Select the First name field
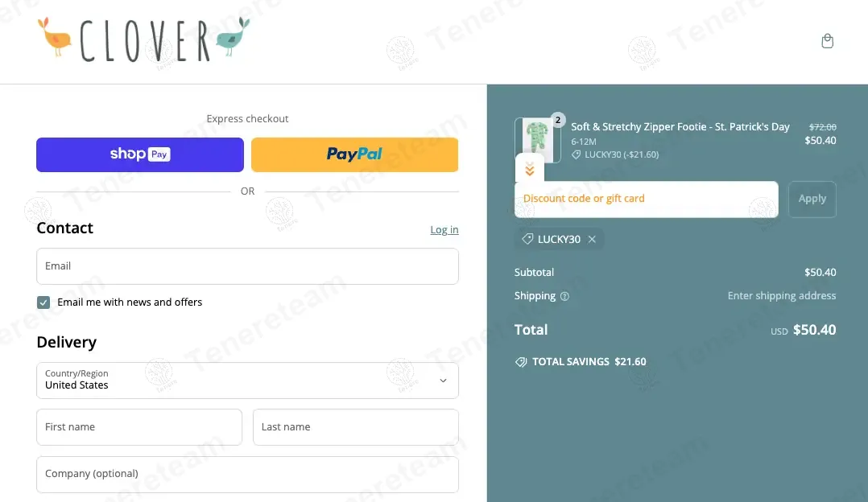 pos(139,427)
